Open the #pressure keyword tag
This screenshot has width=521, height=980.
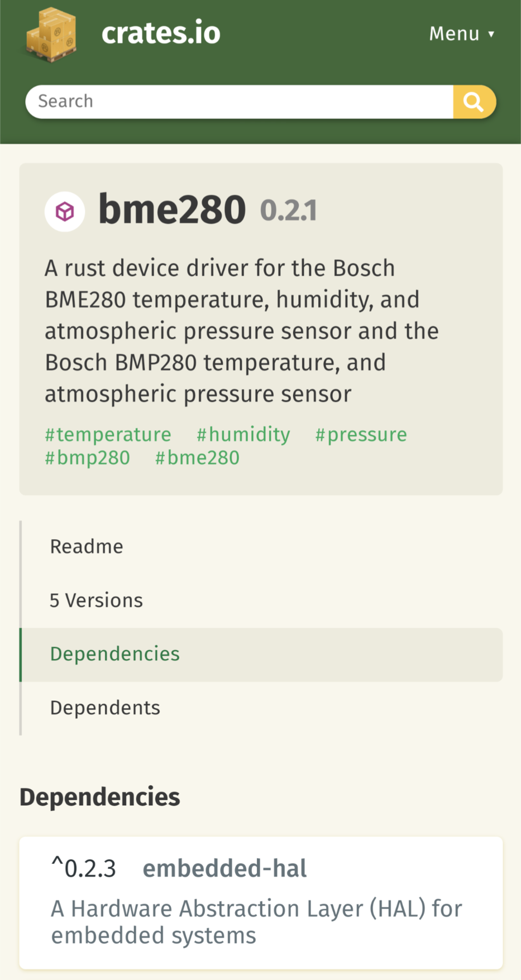pyautogui.click(x=361, y=434)
